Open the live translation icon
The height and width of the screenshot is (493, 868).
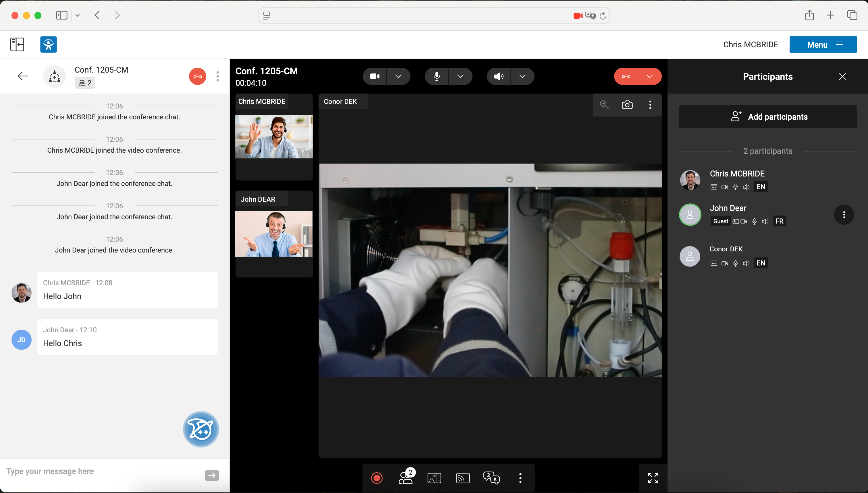point(491,478)
